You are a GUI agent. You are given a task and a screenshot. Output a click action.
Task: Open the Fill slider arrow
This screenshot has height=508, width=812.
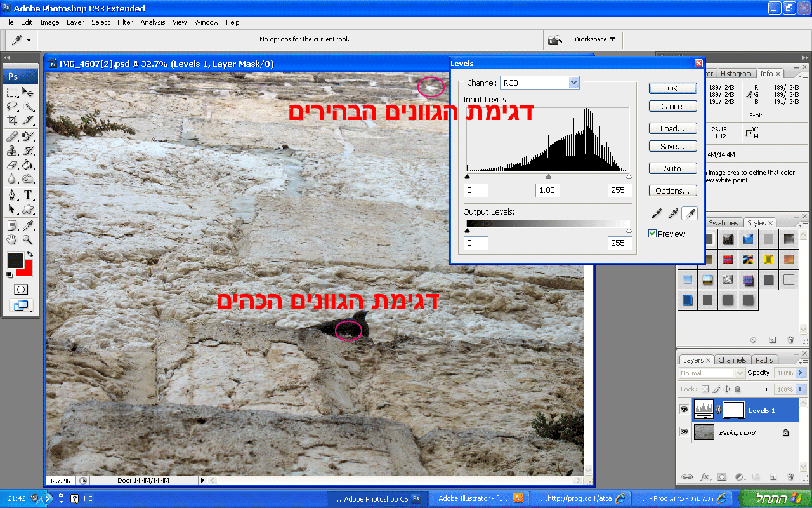(x=801, y=389)
